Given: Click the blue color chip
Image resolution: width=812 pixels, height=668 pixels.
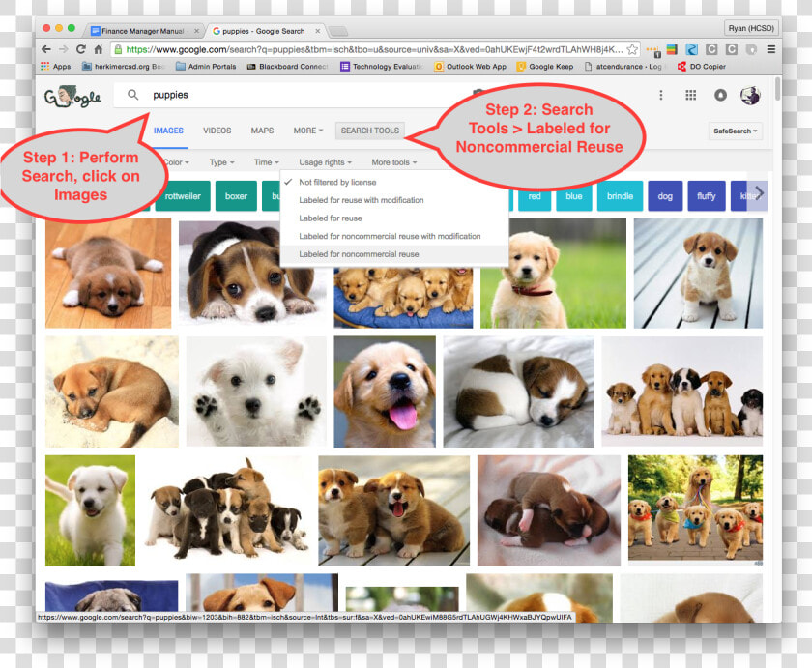Looking at the screenshot, I should click(574, 195).
